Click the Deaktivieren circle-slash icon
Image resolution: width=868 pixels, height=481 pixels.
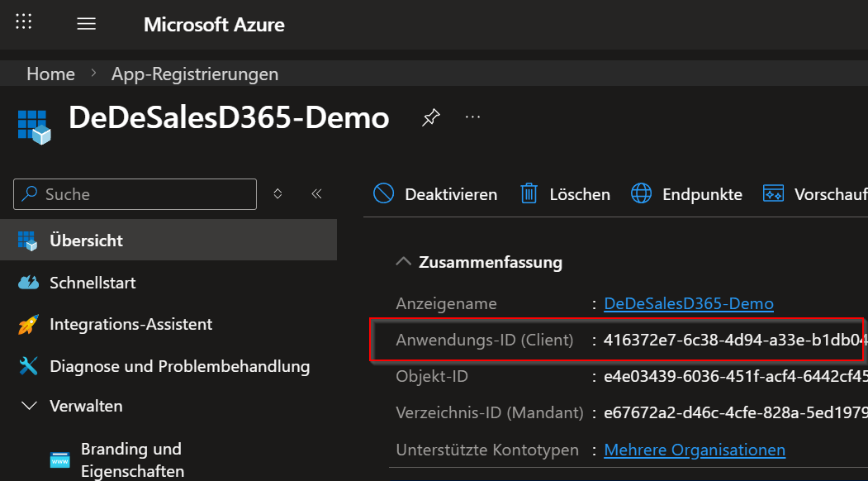coord(384,193)
